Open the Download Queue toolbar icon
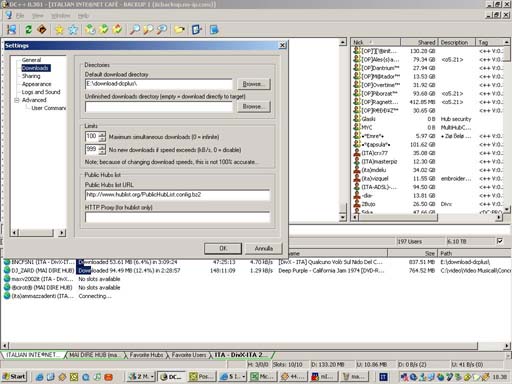Image resolution: width=512 pixels, height=384 pixels. click(x=90, y=30)
